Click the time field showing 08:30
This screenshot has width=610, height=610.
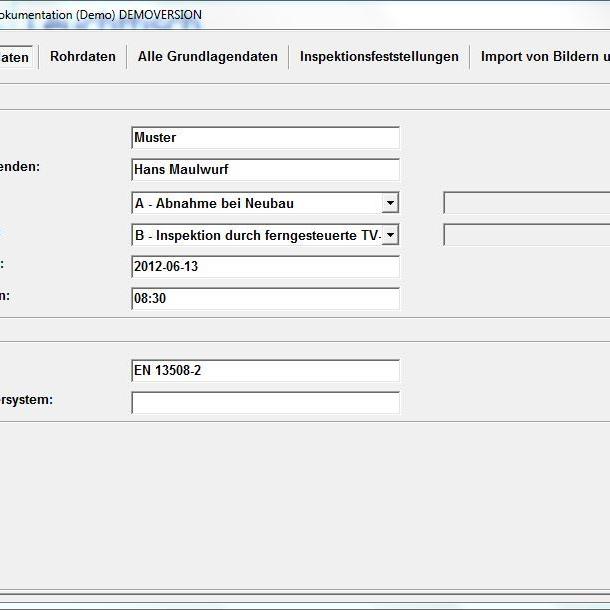[265, 299]
